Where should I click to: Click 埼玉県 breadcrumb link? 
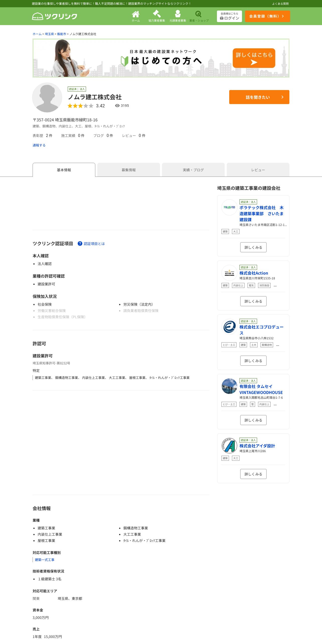[x=49, y=34]
